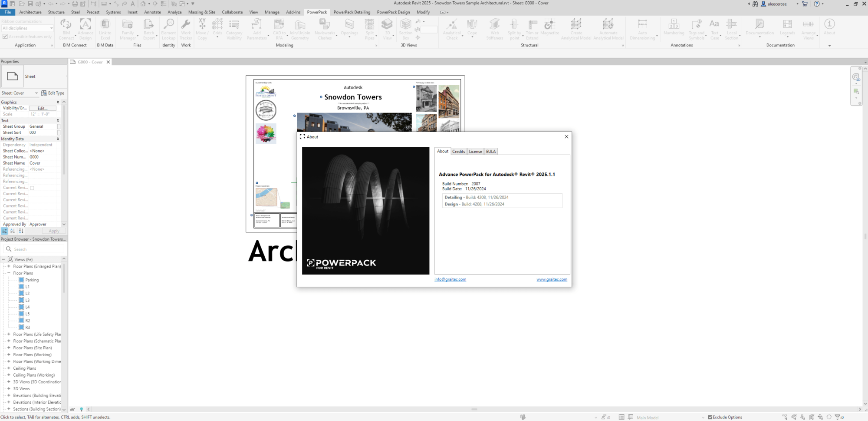Switch to the Credits tab
The image size is (868, 421).
click(458, 151)
